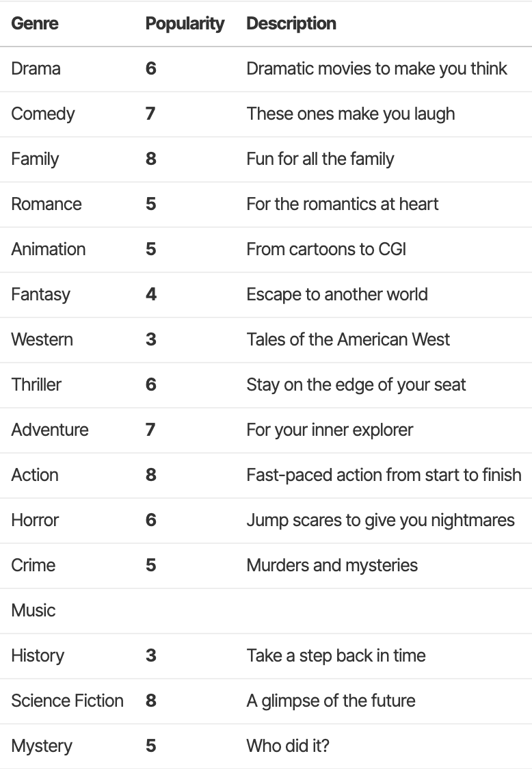Click the Fantasy genre cell
The height and width of the screenshot is (769, 532).
pos(40,294)
